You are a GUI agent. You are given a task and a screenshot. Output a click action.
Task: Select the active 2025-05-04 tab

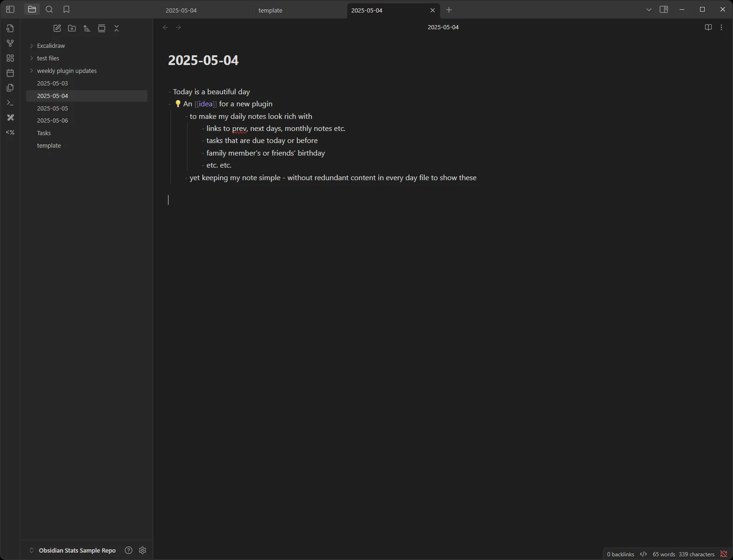pyautogui.click(x=393, y=10)
